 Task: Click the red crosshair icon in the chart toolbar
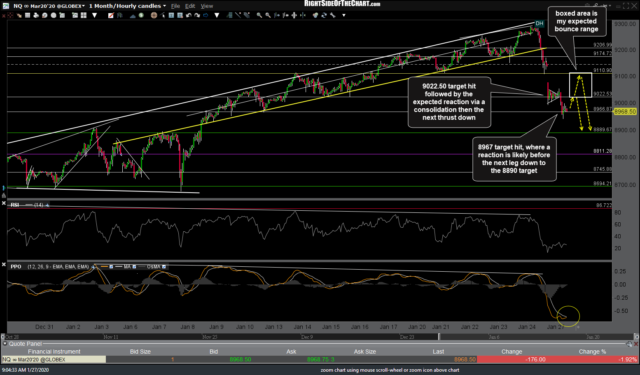[10, 15]
